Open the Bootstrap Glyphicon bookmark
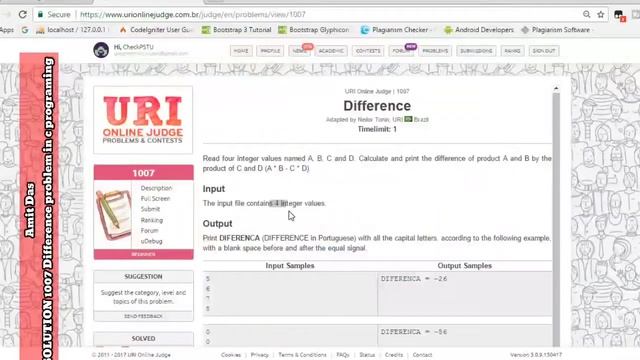Viewport: 640px width, 360px height. pyautogui.click(x=313, y=30)
